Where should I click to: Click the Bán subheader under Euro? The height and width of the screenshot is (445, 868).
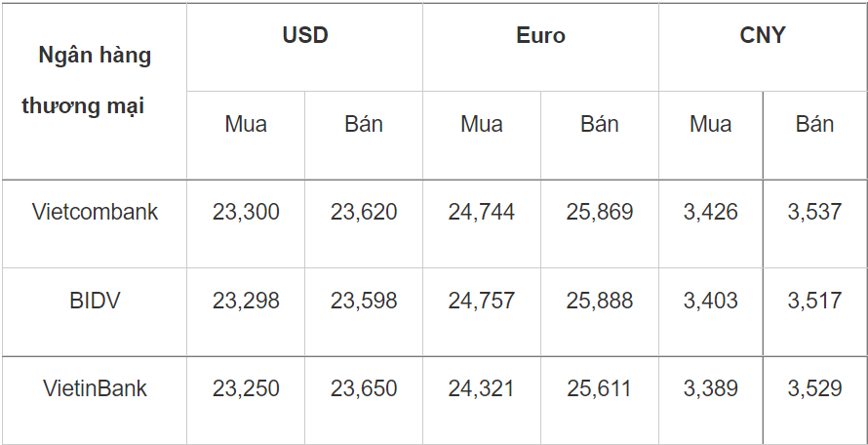coord(600,124)
